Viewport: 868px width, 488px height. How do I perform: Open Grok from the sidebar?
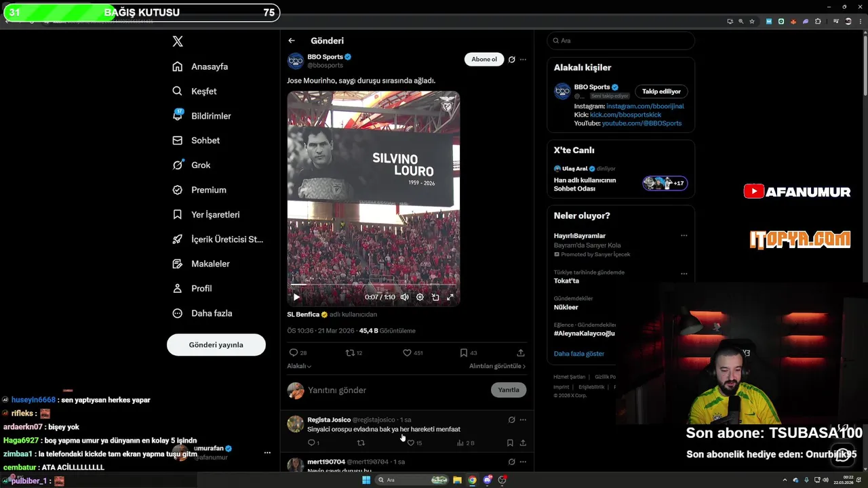(192, 165)
